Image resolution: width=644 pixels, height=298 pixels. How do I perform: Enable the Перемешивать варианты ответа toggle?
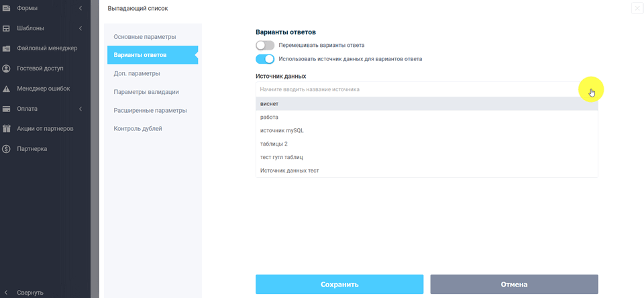click(x=265, y=46)
